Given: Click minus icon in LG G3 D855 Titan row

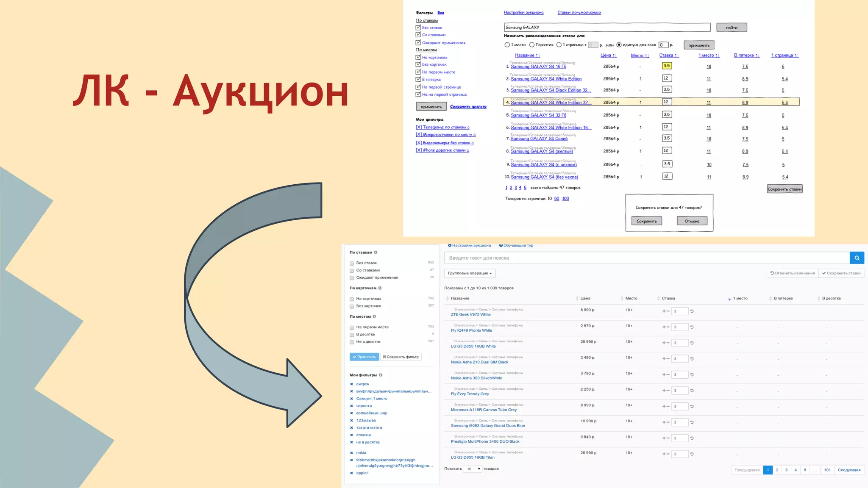Looking at the screenshot, I should click(x=668, y=454).
